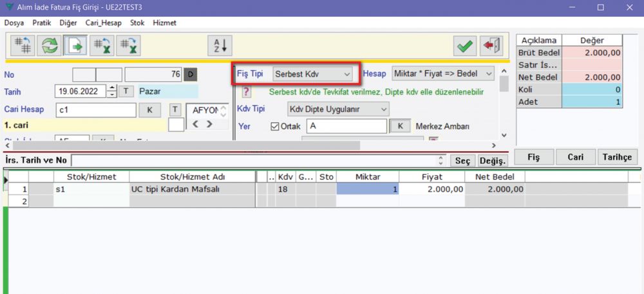Click the Tarihçe button

tap(617, 156)
